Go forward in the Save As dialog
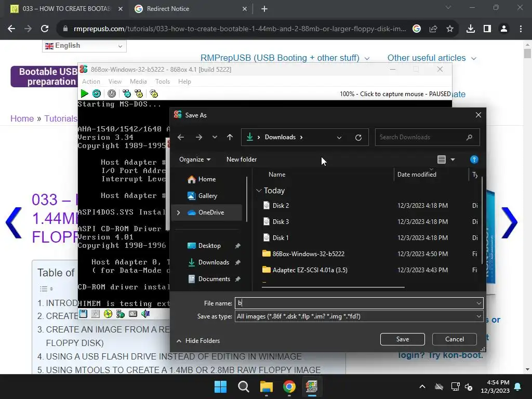 (199, 137)
